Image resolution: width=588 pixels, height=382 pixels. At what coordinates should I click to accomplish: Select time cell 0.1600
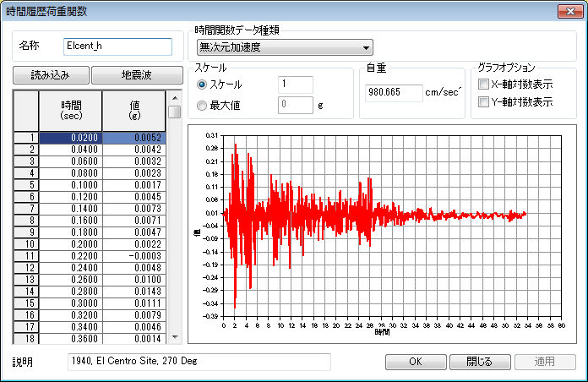coord(70,221)
